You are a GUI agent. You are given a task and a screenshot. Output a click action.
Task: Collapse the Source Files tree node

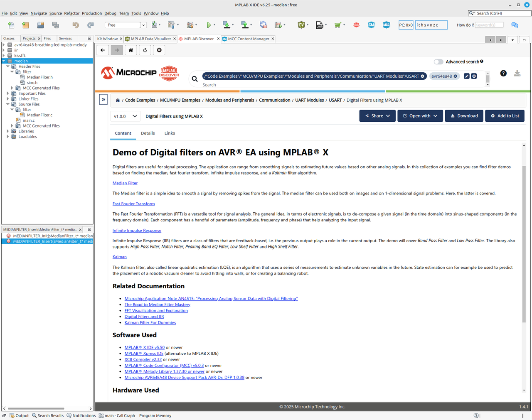8,104
